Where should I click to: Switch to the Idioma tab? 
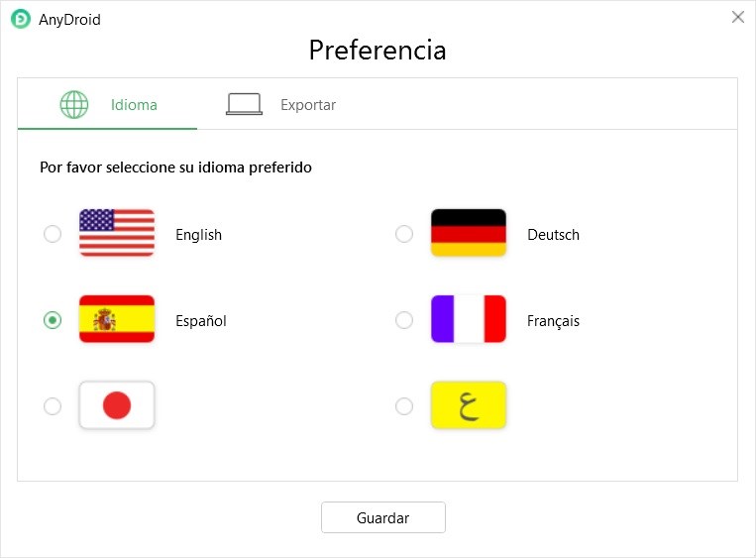108,104
